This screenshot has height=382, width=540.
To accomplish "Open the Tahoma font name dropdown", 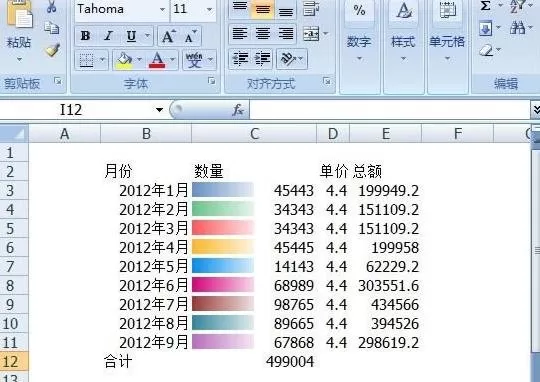I will (x=163, y=9).
